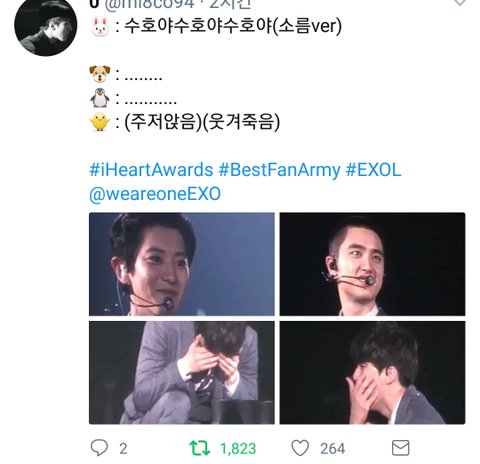Click the 1,823 retweet count
The height and width of the screenshot is (464, 480).
tap(238, 449)
